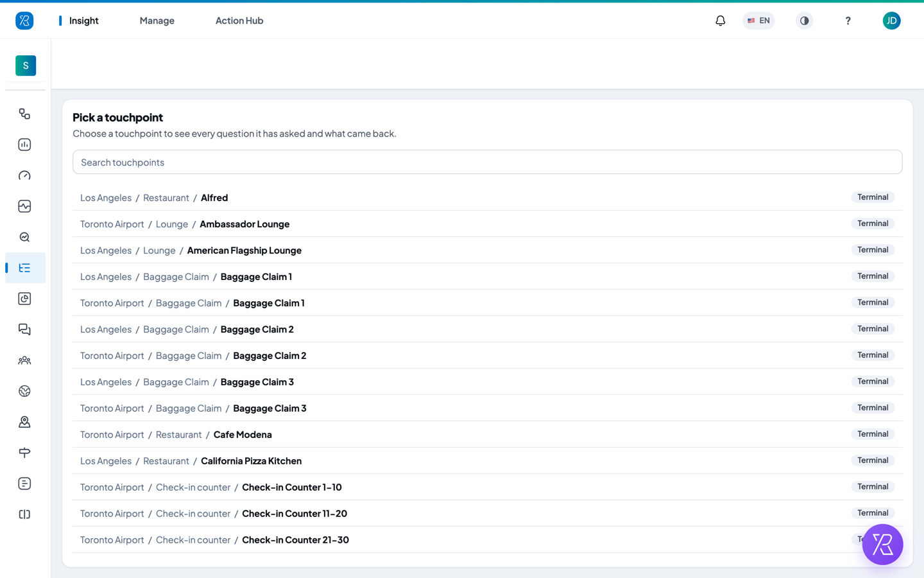Click the app logo in top-left corner
The height and width of the screenshot is (578, 924).
(x=24, y=21)
